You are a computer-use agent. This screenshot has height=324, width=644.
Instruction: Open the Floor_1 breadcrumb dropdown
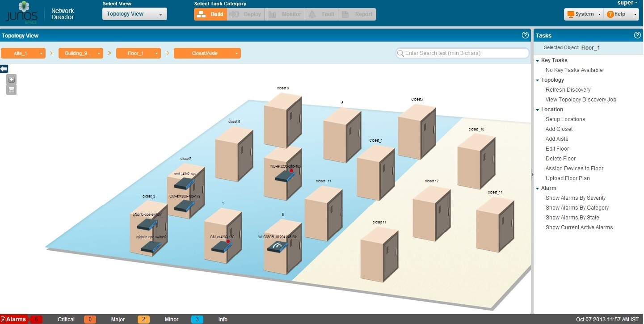[x=138, y=53]
